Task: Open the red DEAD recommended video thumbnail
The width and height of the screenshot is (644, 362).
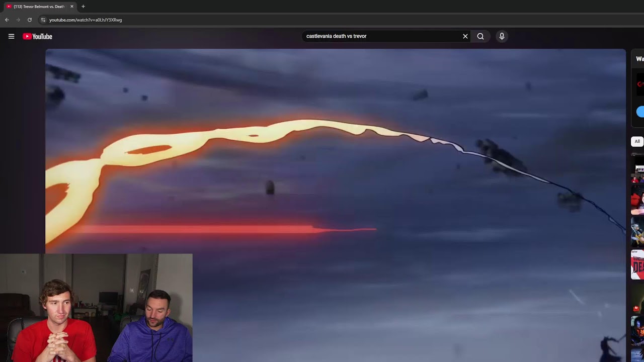Action: click(637, 264)
